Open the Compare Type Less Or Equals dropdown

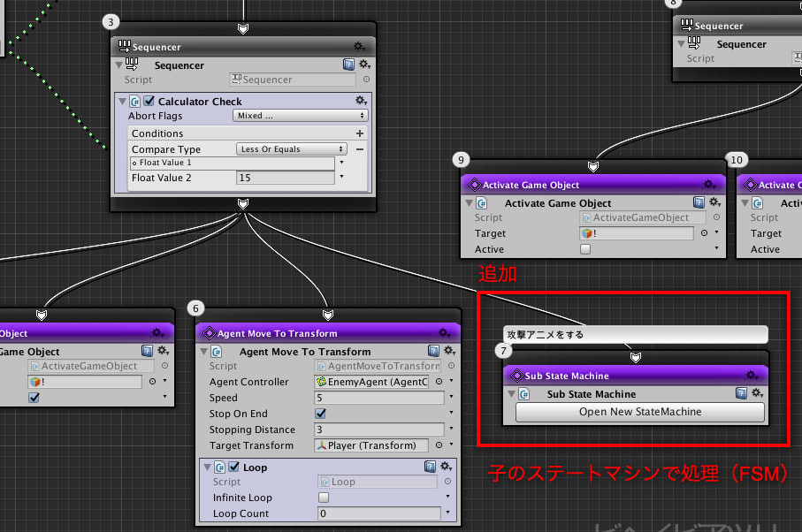[291, 148]
